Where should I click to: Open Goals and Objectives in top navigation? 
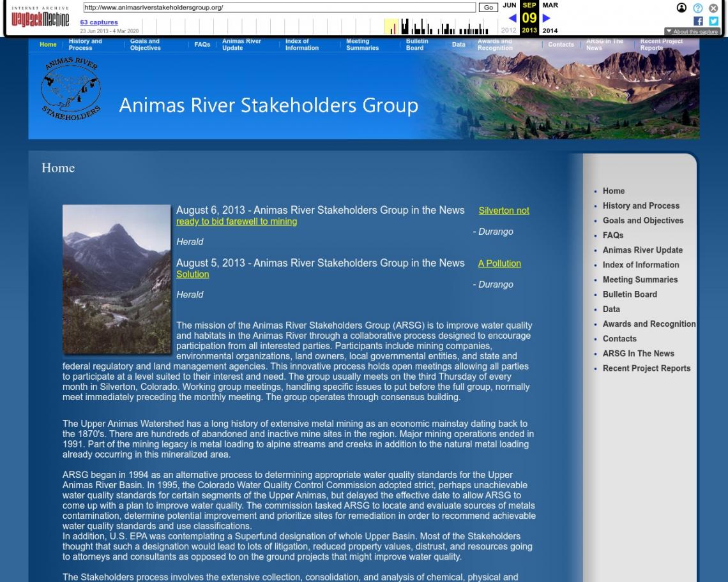(x=146, y=45)
